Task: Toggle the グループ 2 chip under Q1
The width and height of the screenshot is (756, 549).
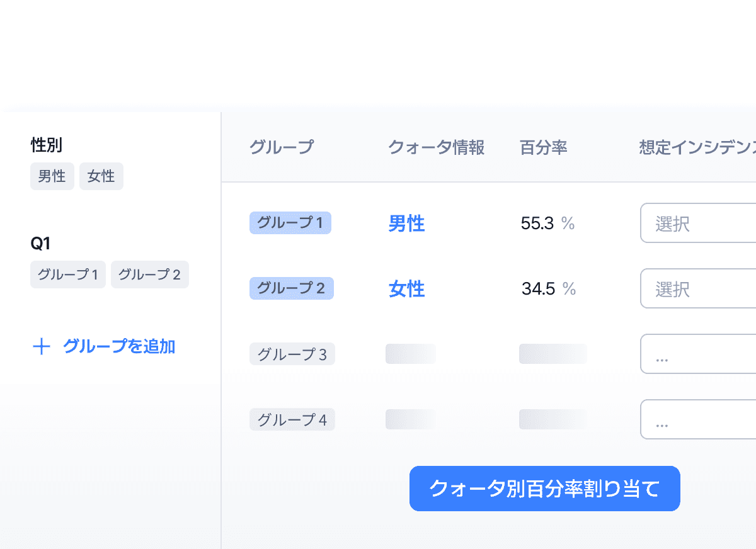Action: (x=149, y=274)
